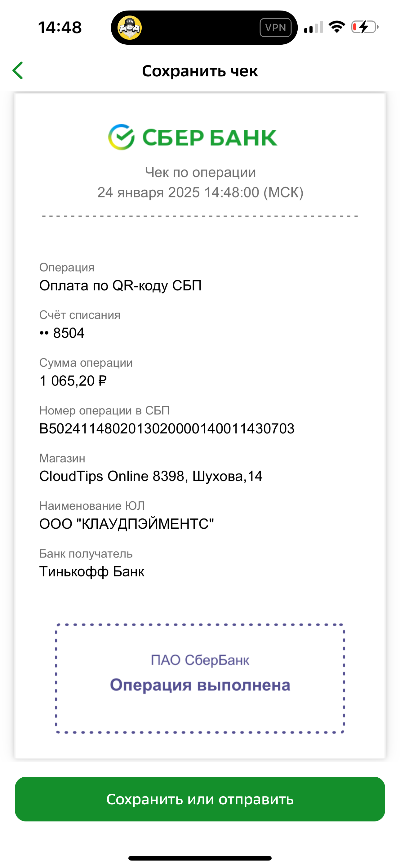Tap the ООО "КЛАУДПЭЙМЕНТС" legal name

(127, 524)
